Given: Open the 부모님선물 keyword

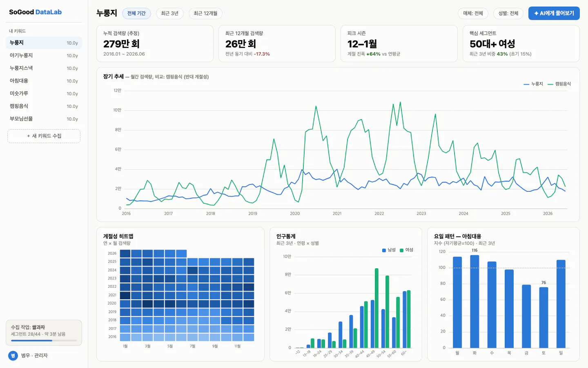Looking at the screenshot, I should pyautogui.click(x=44, y=119).
